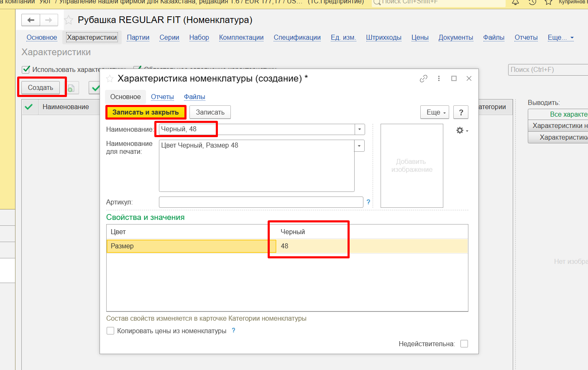Viewport: 588px width, 370px height.
Task: Toggle "Копировать цены из номенклатуры" checkbox
Action: [110, 331]
